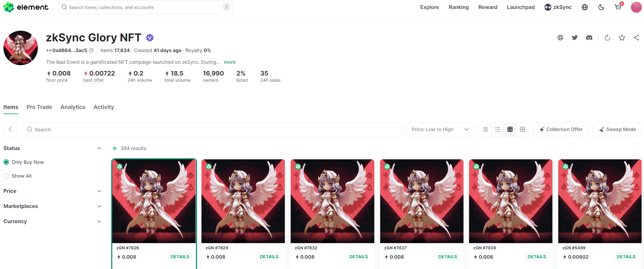The height and width of the screenshot is (269, 644).
Task: Switch to the compact list view
Action: pos(485,129)
